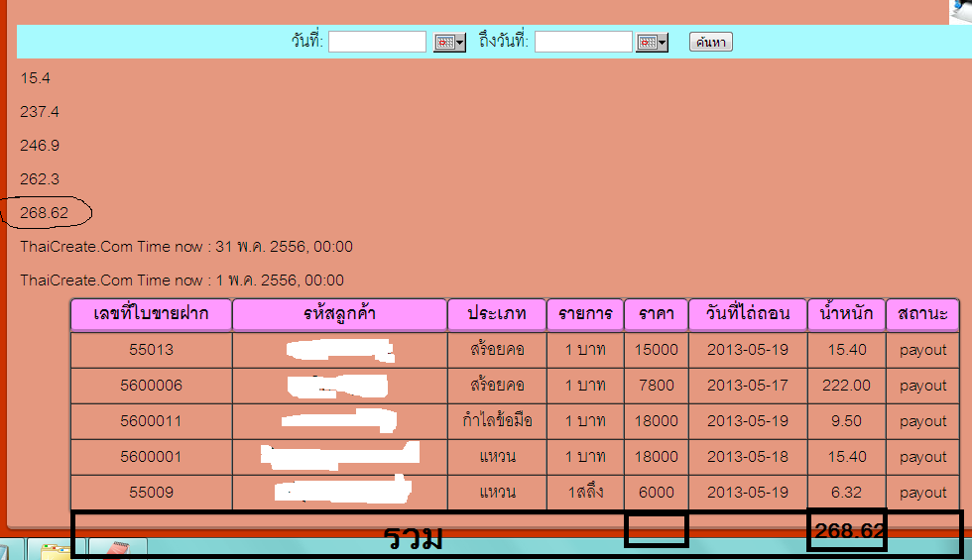Select ticket number 5600006 cell

coord(151,386)
